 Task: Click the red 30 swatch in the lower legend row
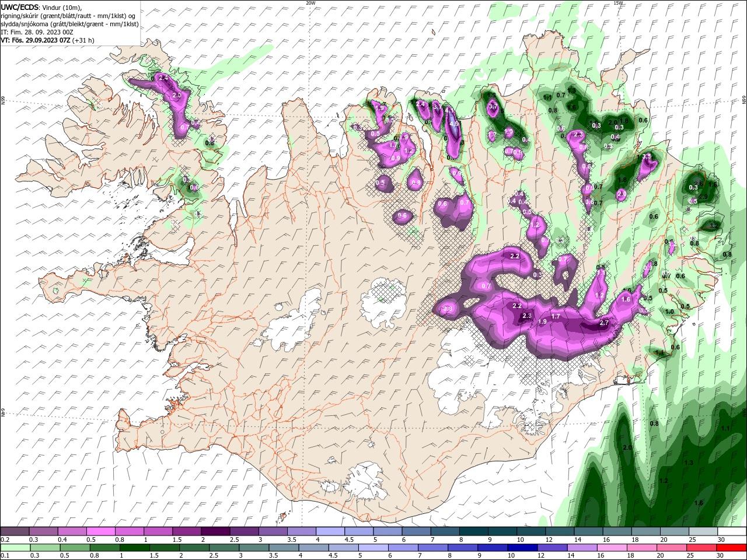pyautogui.click(x=731, y=548)
